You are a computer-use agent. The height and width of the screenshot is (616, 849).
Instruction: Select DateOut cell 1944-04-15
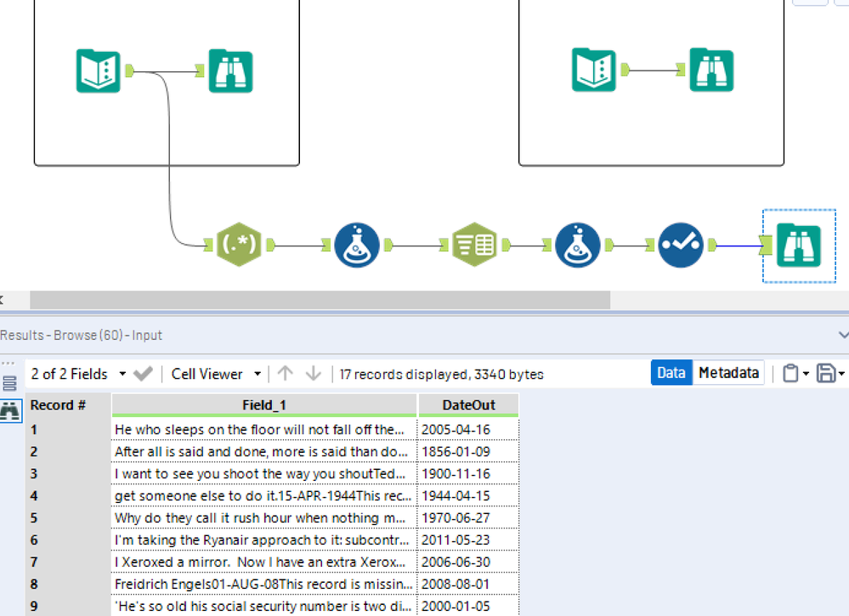(468, 496)
